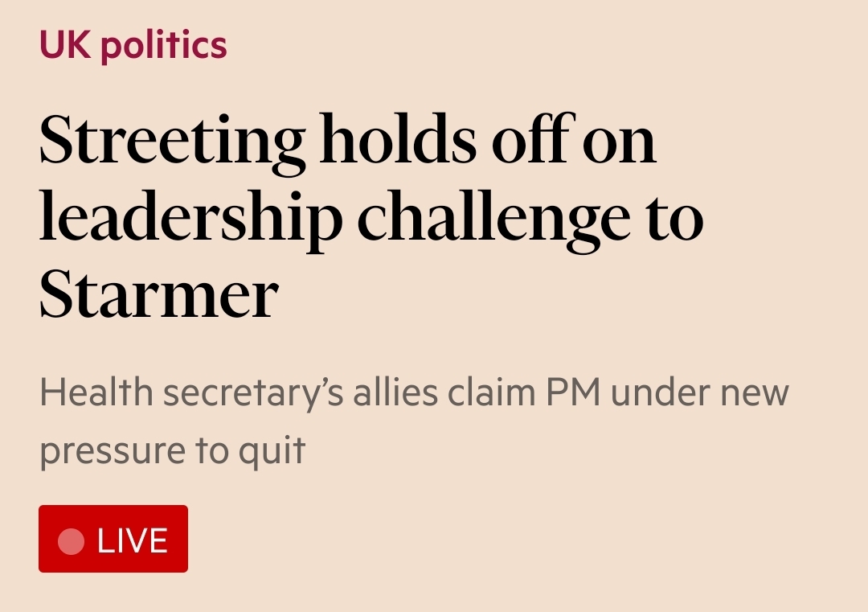Click the word "leadership" in headline

coord(191,220)
